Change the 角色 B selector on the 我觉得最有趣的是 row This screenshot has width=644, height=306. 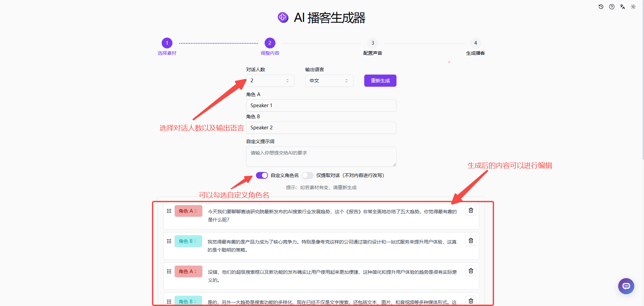pyautogui.click(x=188, y=241)
